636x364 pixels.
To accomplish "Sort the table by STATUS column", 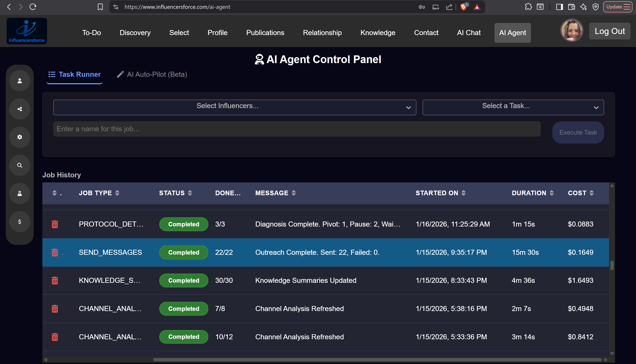I will (189, 193).
